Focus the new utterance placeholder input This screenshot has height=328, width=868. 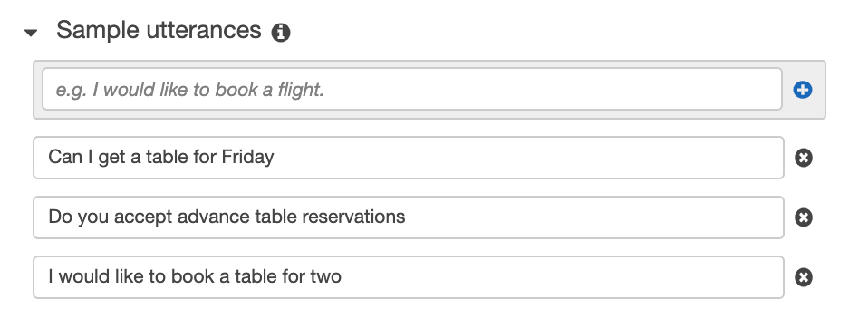click(412, 89)
